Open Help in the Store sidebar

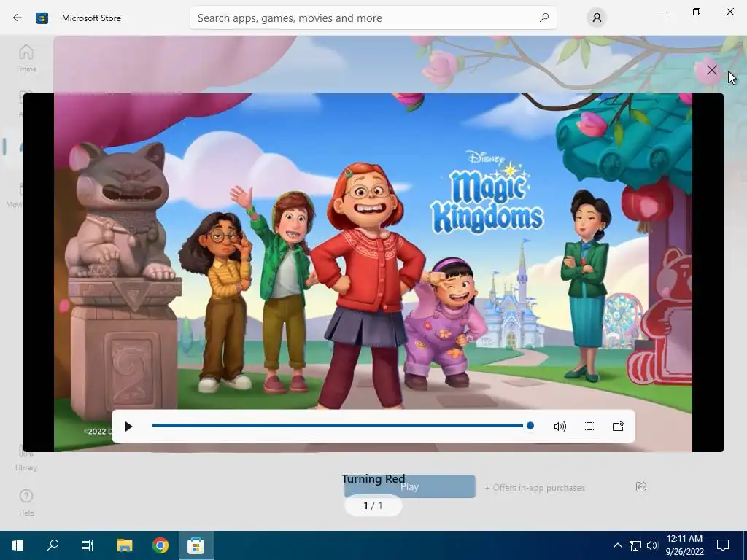(26, 502)
